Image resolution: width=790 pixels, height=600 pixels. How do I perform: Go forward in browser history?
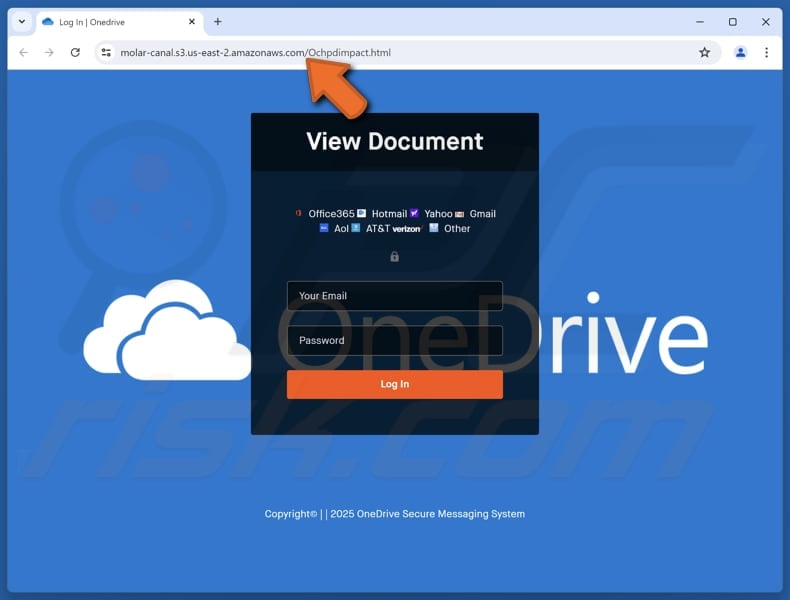point(49,52)
